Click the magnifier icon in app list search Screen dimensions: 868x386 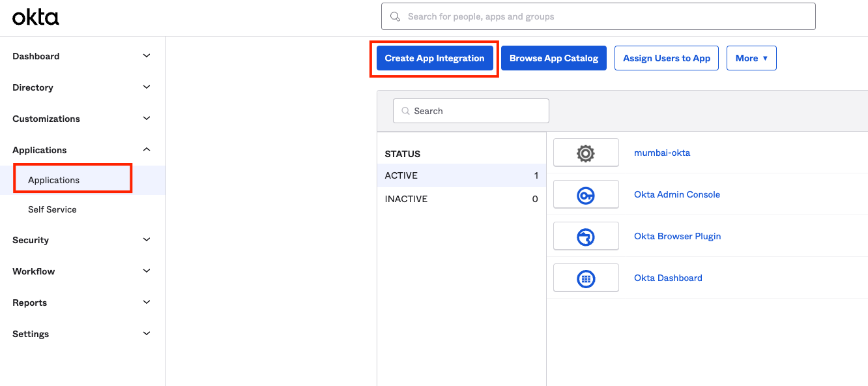(x=406, y=111)
